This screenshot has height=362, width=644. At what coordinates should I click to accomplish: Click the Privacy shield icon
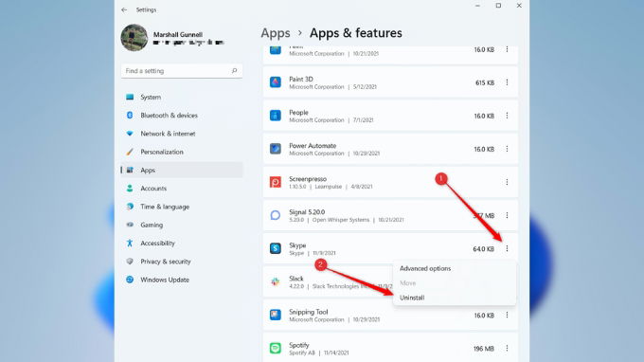(x=130, y=262)
